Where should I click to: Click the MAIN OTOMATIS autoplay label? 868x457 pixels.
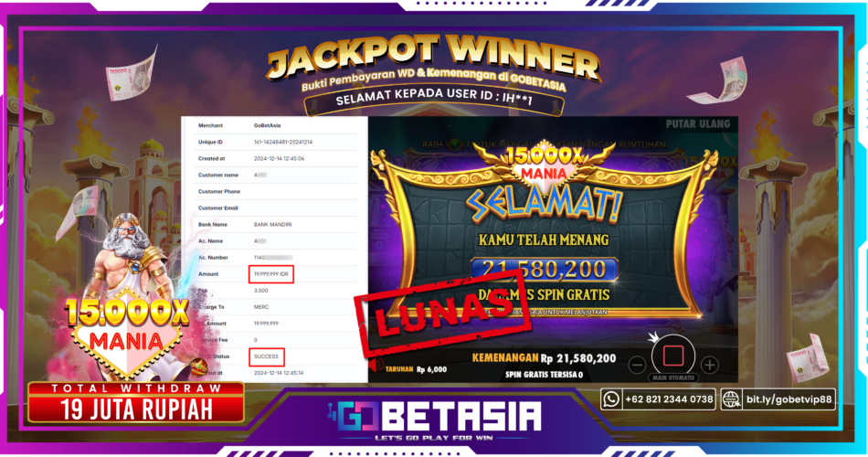click(x=673, y=377)
